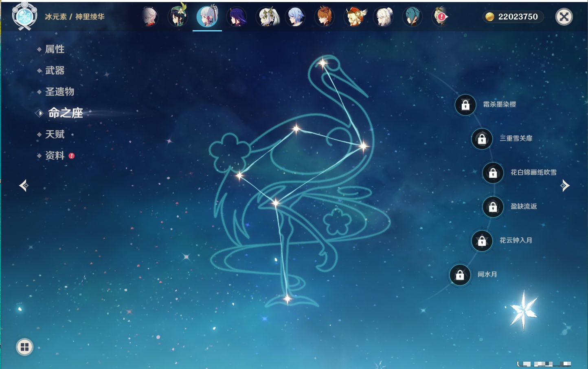Go to previous character with left arrow
This screenshot has height=369, width=588.
point(24,186)
